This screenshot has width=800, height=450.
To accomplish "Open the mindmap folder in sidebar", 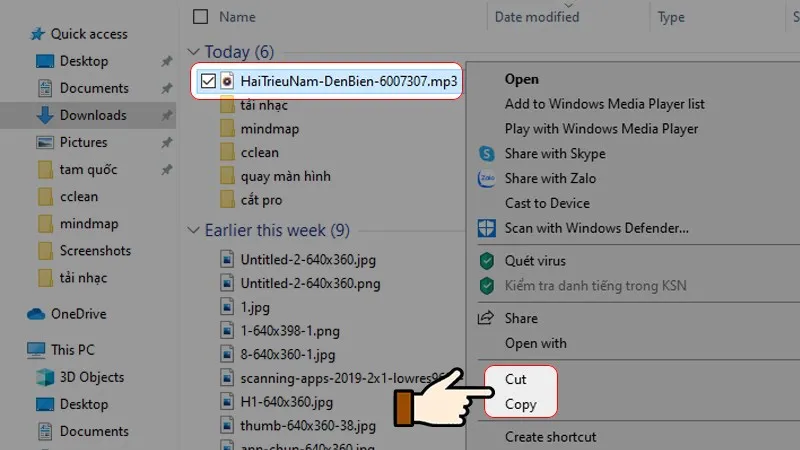I will click(89, 223).
